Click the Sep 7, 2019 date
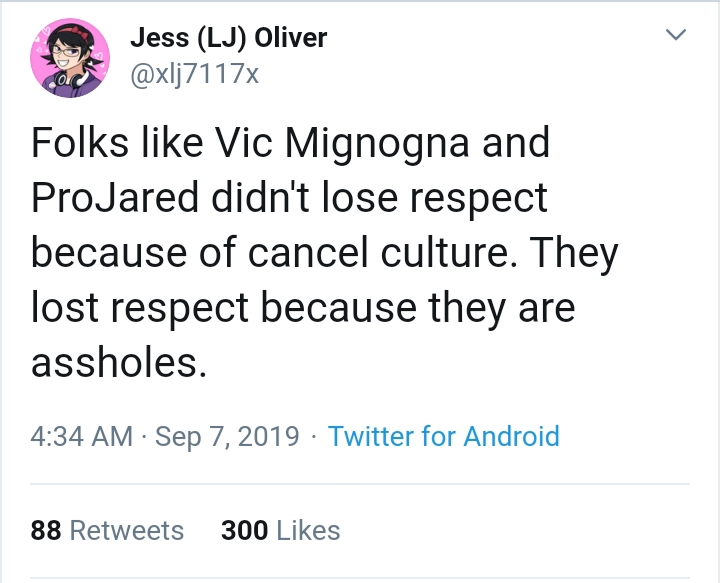720x583 pixels. [227, 436]
